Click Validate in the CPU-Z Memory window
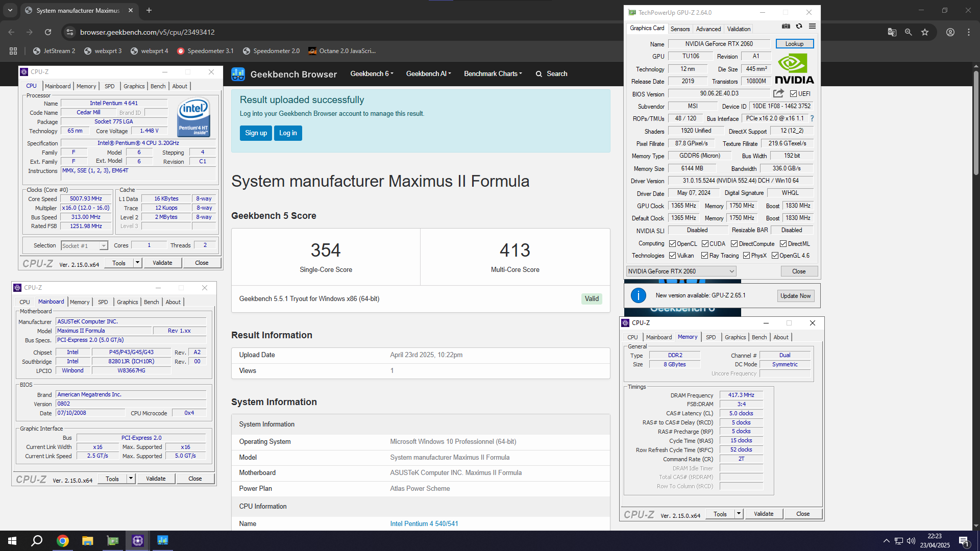 pos(763,514)
